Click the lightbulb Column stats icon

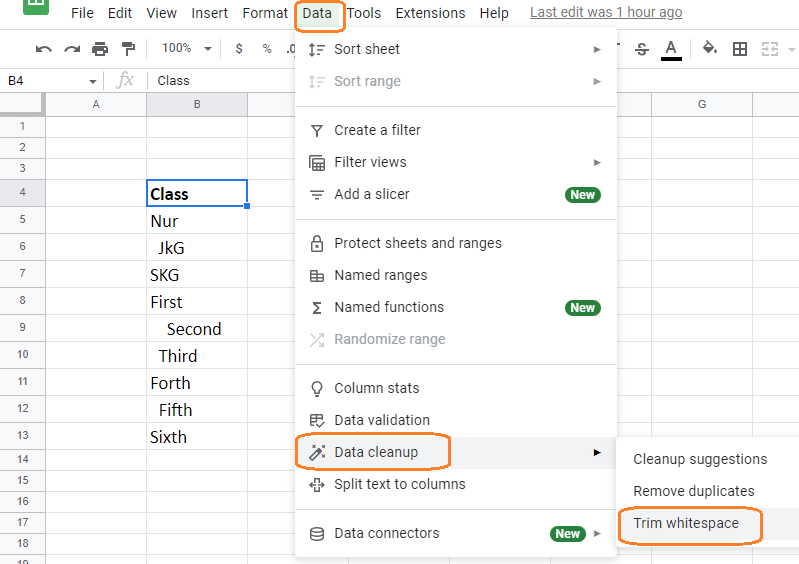(316, 389)
